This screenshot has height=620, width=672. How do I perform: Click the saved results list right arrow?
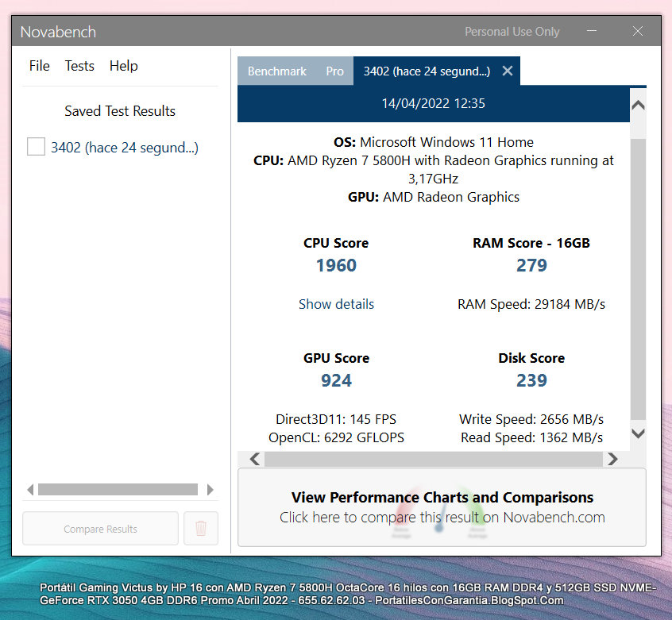pyautogui.click(x=210, y=489)
